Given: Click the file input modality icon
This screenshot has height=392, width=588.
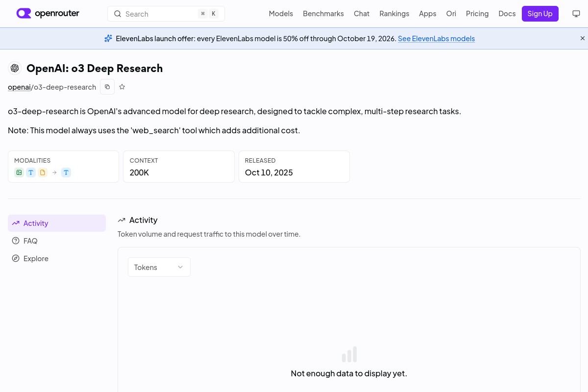Looking at the screenshot, I should [x=43, y=172].
